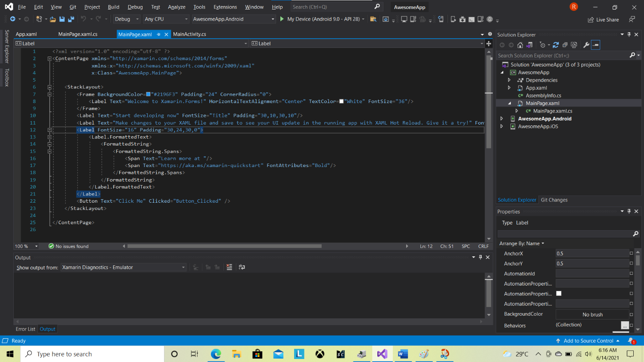Click the Clear All output icon
The height and width of the screenshot is (362, 644).
click(229, 267)
